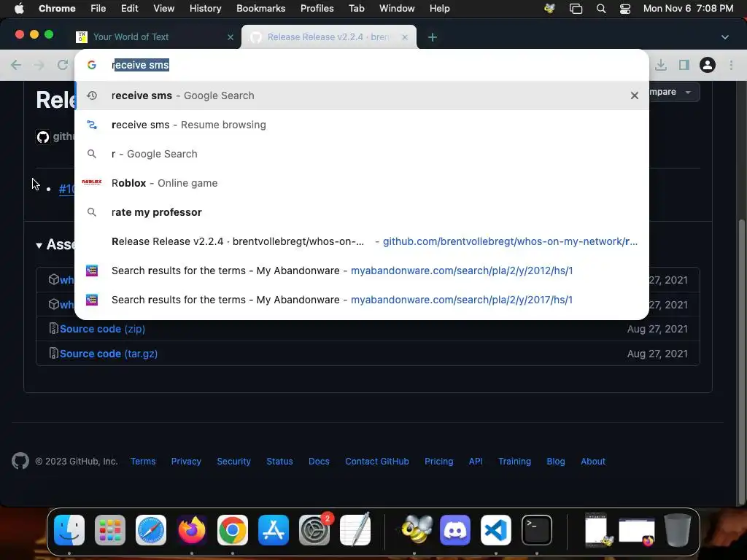Open Pricing footer link
The height and width of the screenshot is (560, 747).
pyautogui.click(x=438, y=462)
